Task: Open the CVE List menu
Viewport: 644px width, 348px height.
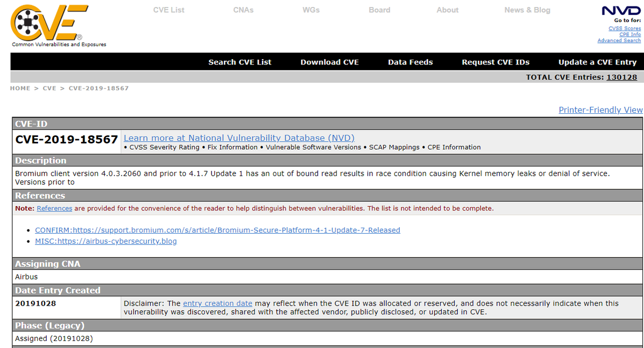Action: pyautogui.click(x=169, y=10)
